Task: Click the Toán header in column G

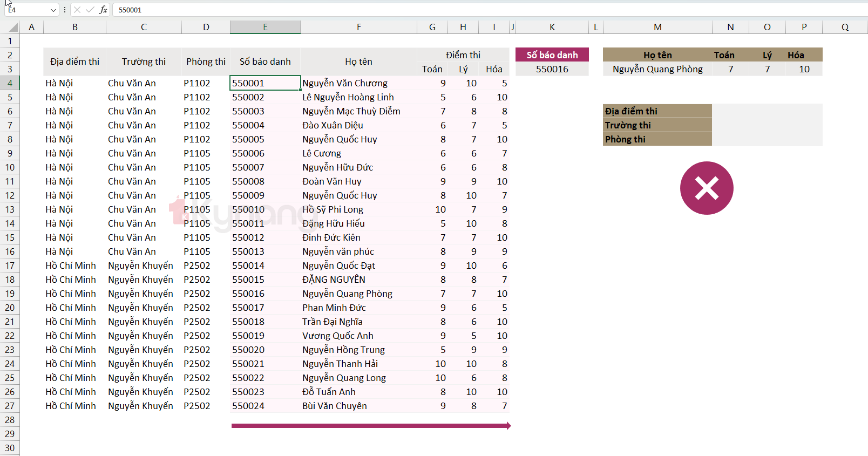Action: click(x=432, y=69)
